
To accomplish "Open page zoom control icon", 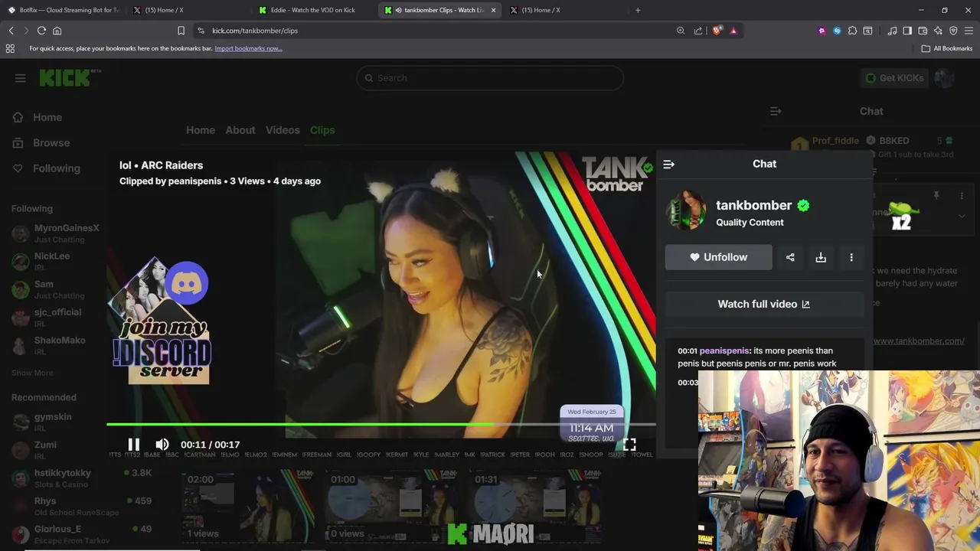I will pyautogui.click(x=681, y=31).
